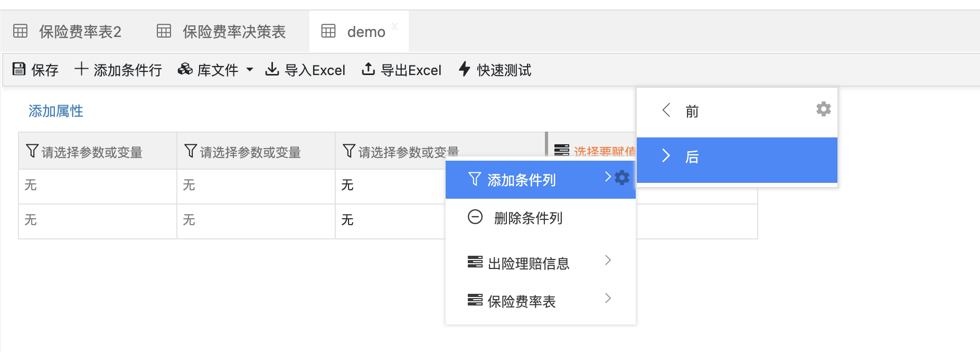Click gear icon beside 添加条件列
The width and height of the screenshot is (980, 352).
(622, 178)
